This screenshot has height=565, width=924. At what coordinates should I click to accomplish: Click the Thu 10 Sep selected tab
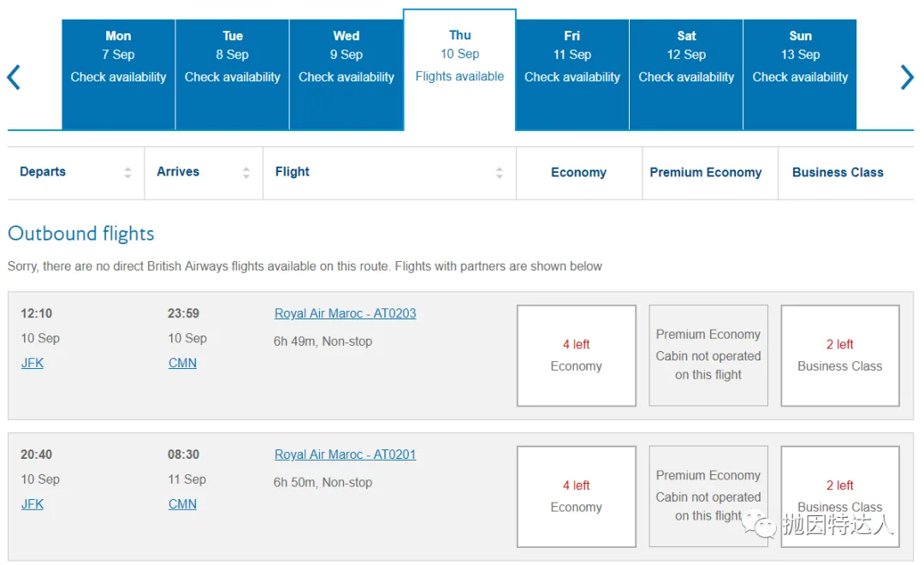point(459,69)
